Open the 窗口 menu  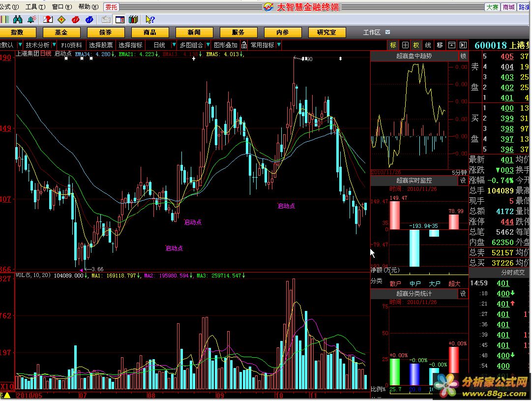click(62, 7)
